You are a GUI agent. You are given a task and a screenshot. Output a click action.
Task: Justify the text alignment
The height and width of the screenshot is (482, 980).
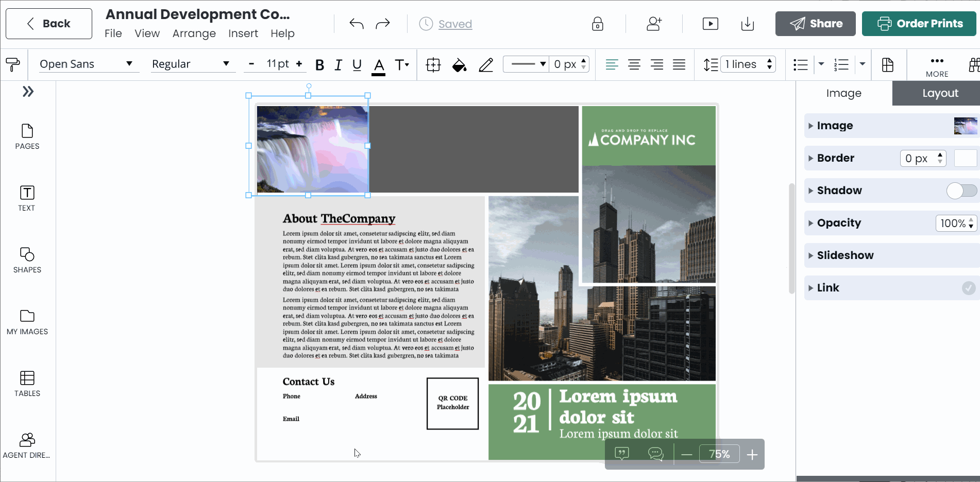pos(679,64)
